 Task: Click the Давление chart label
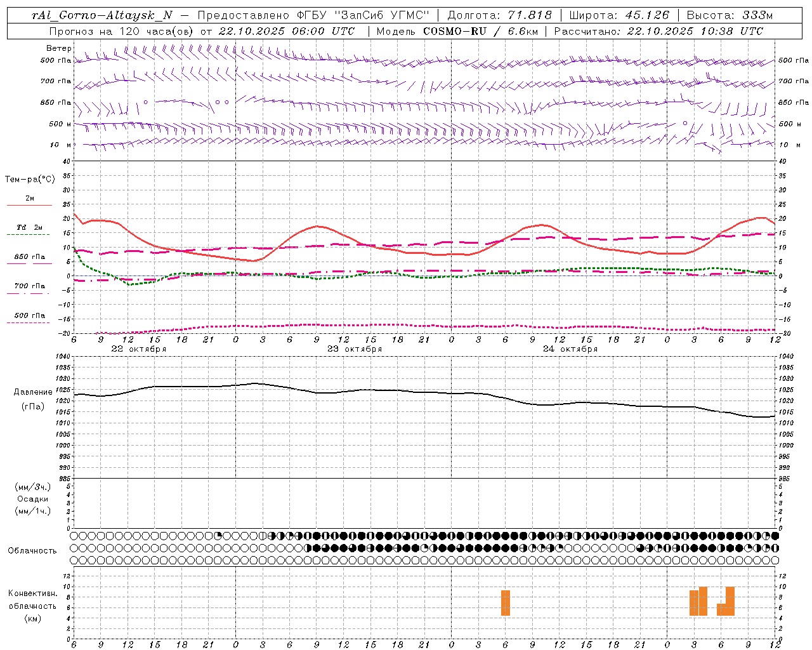click(x=33, y=392)
